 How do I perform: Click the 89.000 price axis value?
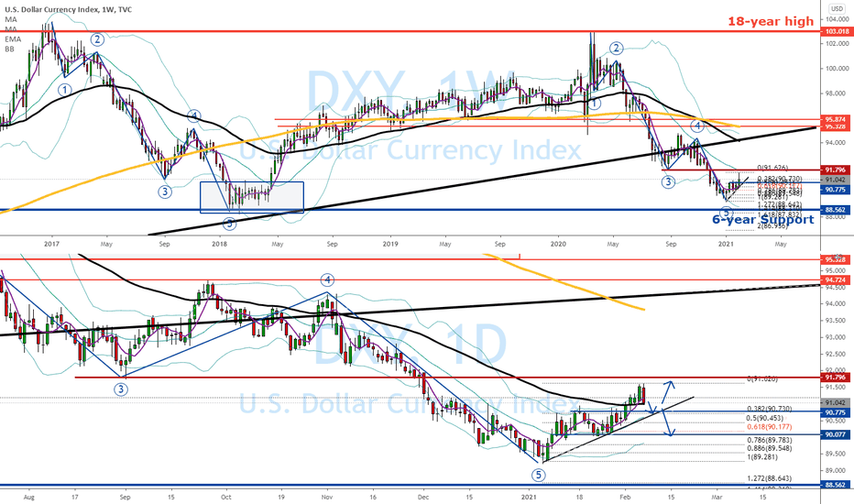tap(838, 471)
